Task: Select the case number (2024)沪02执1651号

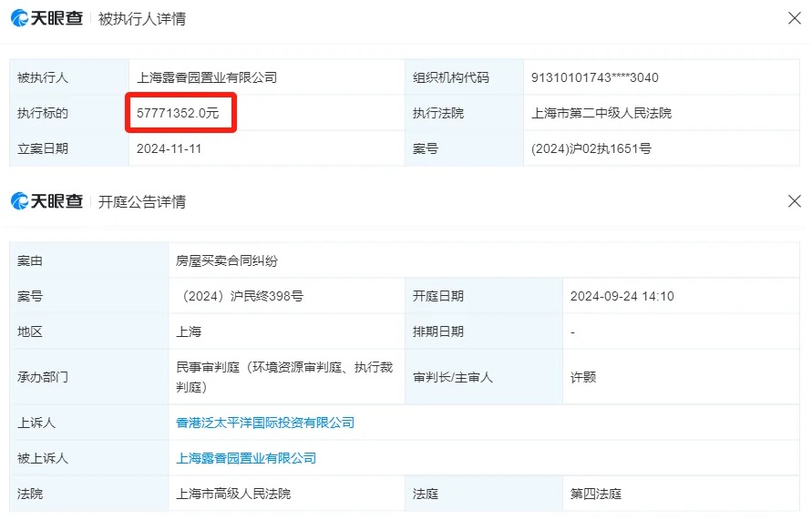Action: click(x=591, y=148)
